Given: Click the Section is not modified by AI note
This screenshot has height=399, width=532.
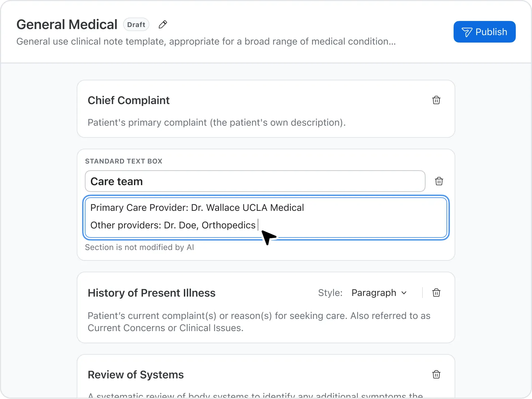Looking at the screenshot, I should (139, 247).
